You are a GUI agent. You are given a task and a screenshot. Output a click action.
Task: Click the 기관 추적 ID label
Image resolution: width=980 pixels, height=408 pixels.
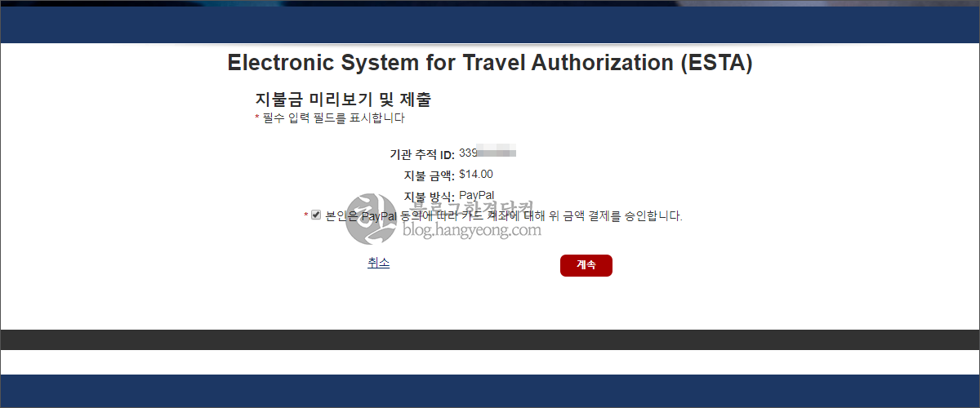[422, 154]
